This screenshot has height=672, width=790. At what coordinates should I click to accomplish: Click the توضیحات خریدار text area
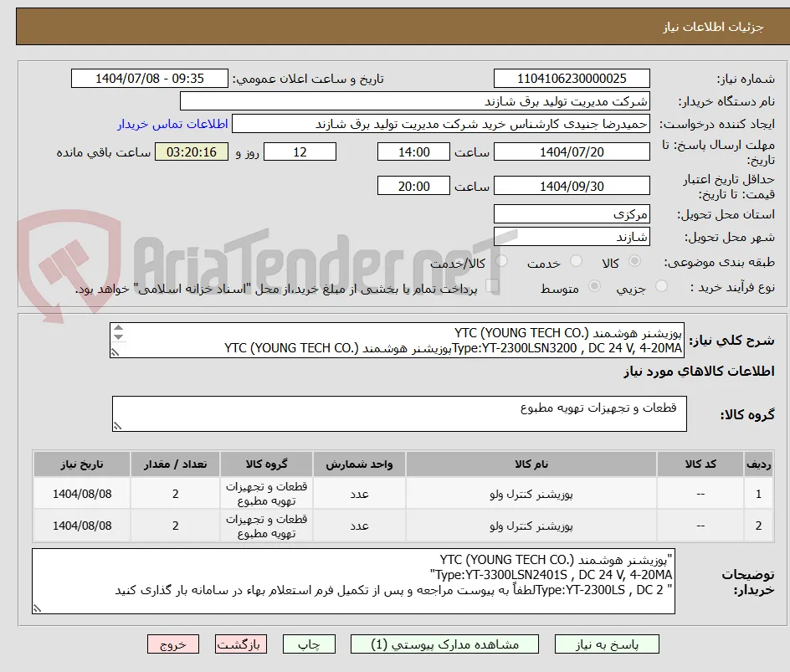(353, 582)
